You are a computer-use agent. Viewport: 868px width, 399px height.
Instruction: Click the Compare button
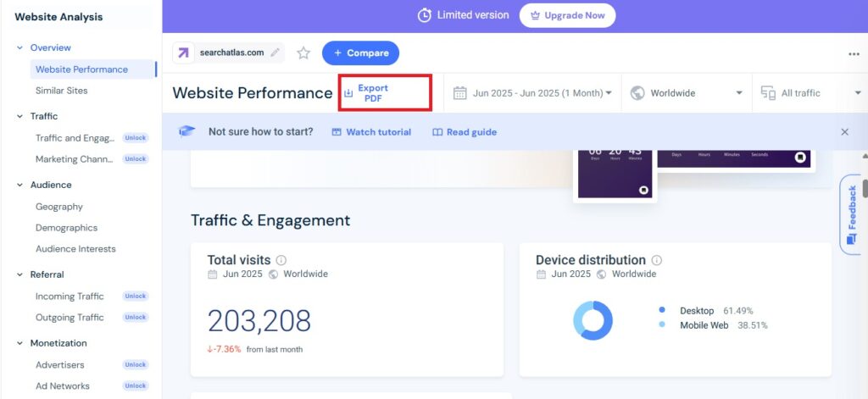click(360, 53)
